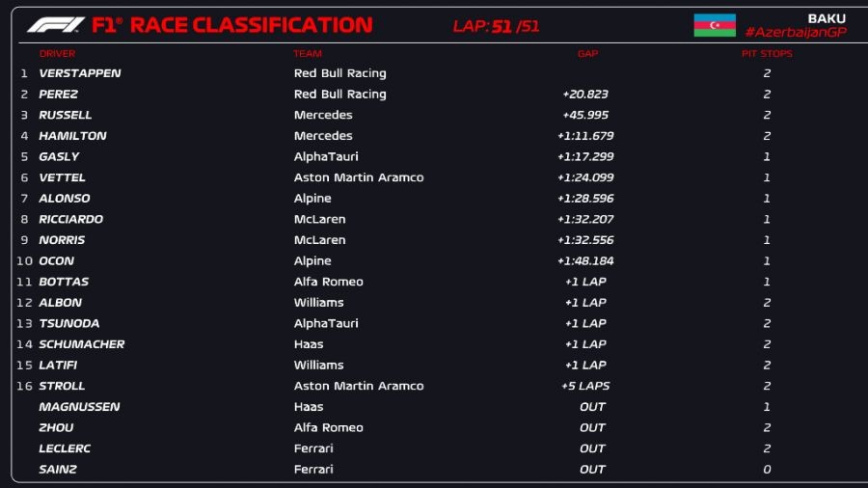Sort by the GAP column header

(x=587, y=54)
